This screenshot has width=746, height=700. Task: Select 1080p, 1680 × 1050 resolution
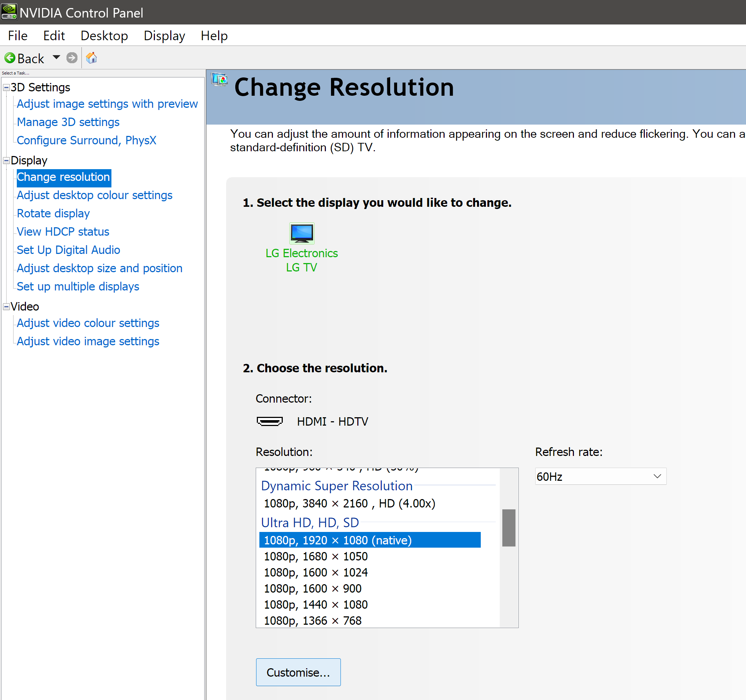click(x=316, y=556)
